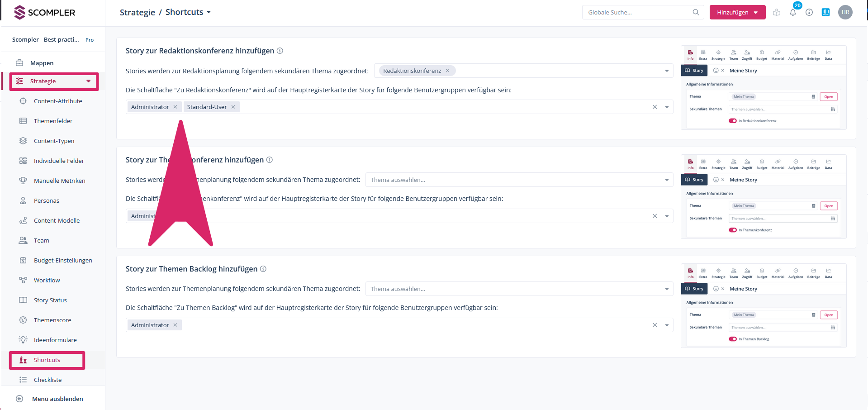Click info icon beside Redaktionskonferenz heading
This screenshot has height=410, width=868.
(x=280, y=51)
